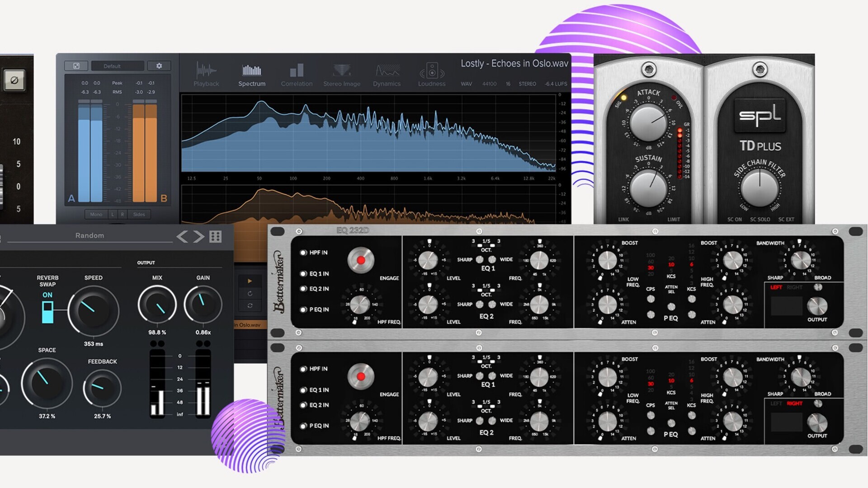Click the EQ 2 LEVEL knob on upper EQ
Viewport: 868px width, 488px height.
click(428, 305)
